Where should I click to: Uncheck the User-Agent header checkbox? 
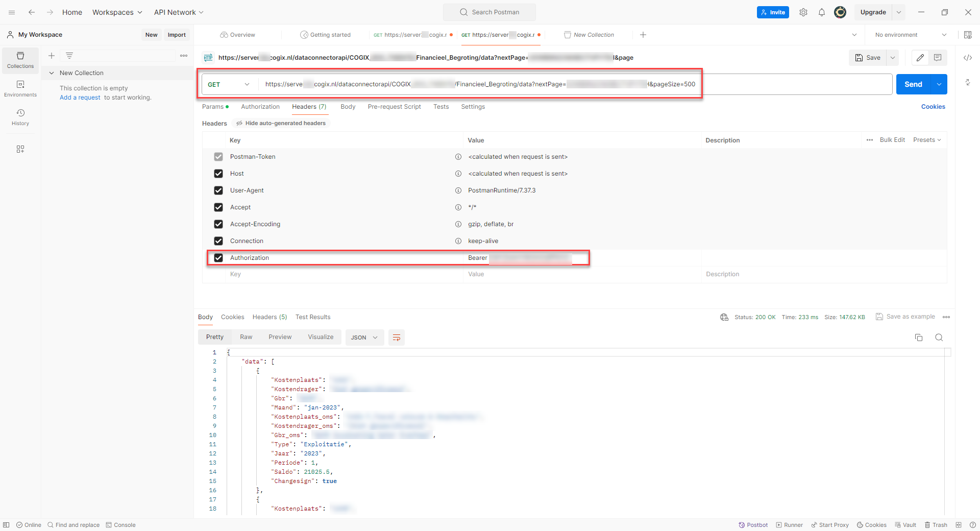[218, 190]
